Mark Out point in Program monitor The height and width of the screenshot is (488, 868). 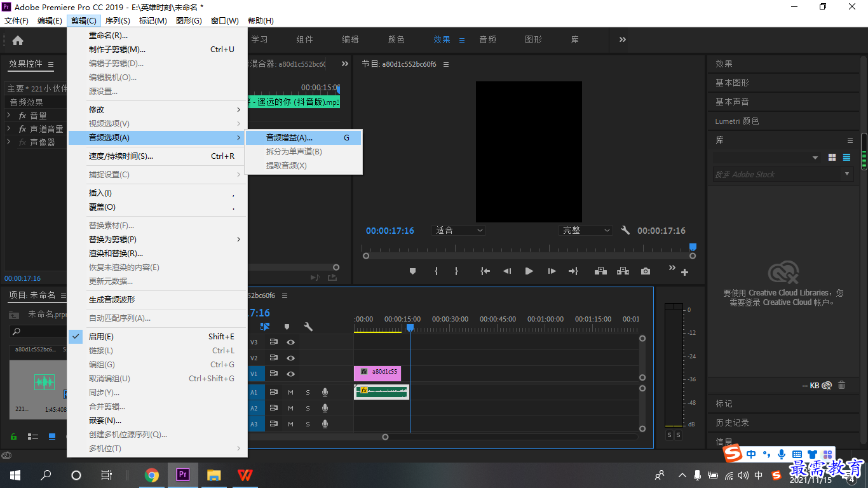click(456, 271)
